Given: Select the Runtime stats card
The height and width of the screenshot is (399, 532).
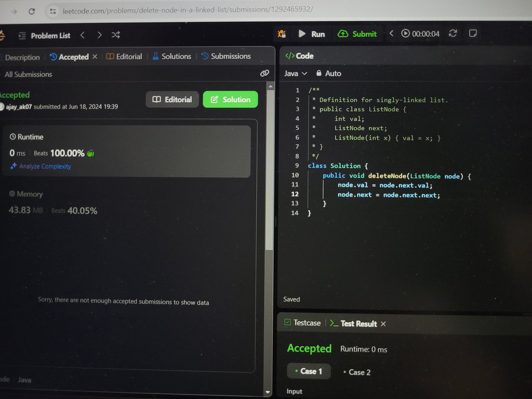Looking at the screenshot, I should 126,151.
